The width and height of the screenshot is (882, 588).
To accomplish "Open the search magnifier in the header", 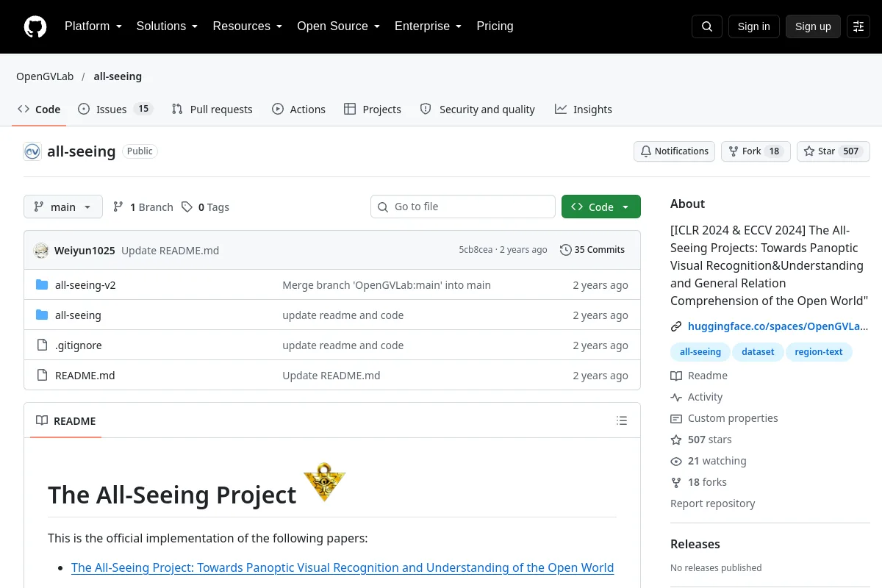I will point(707,26).
